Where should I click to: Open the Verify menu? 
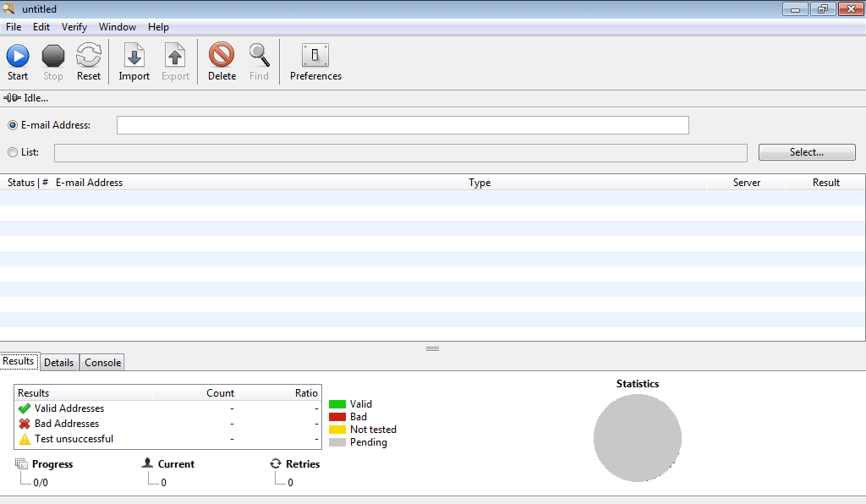[x=74, y=27]
